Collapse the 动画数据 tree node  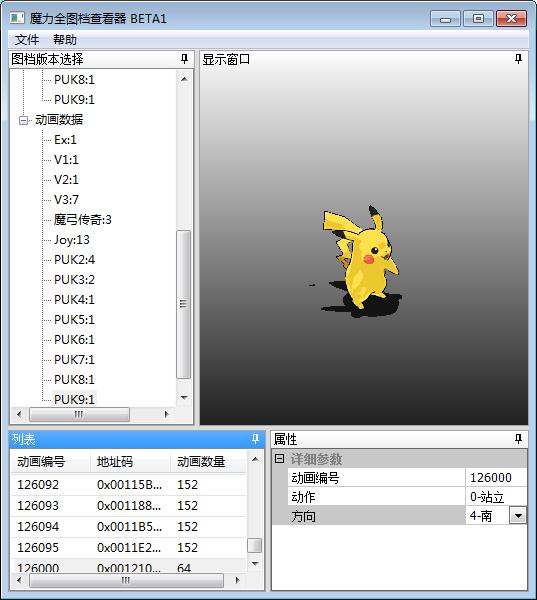23,120
